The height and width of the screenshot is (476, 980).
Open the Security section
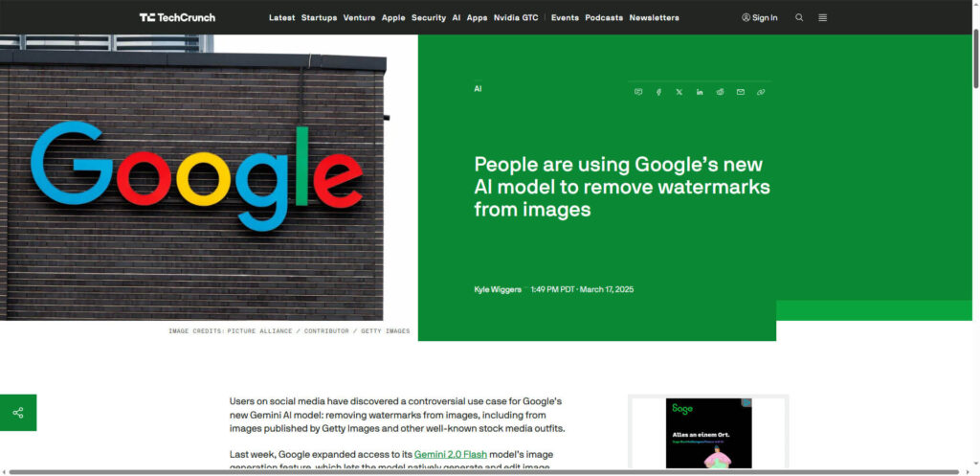coord(429,17)
